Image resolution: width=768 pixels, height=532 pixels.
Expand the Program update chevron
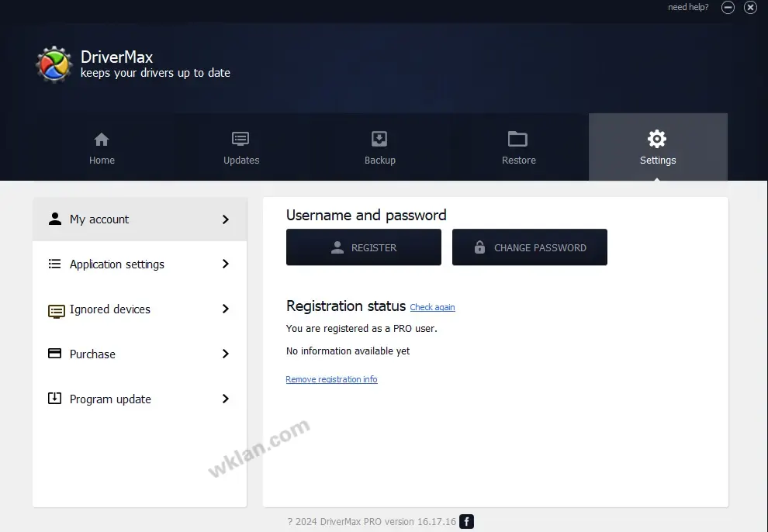[226, 399]
